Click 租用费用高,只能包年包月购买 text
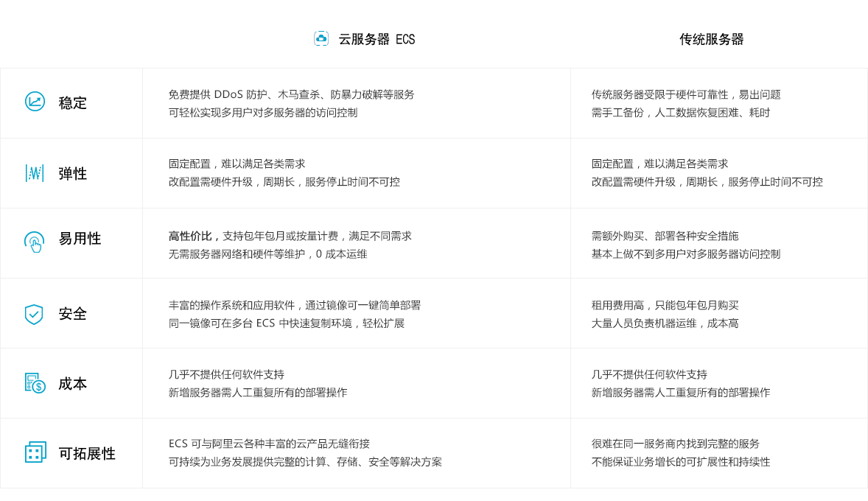This screenshot has width=868, height=501. 665,305
